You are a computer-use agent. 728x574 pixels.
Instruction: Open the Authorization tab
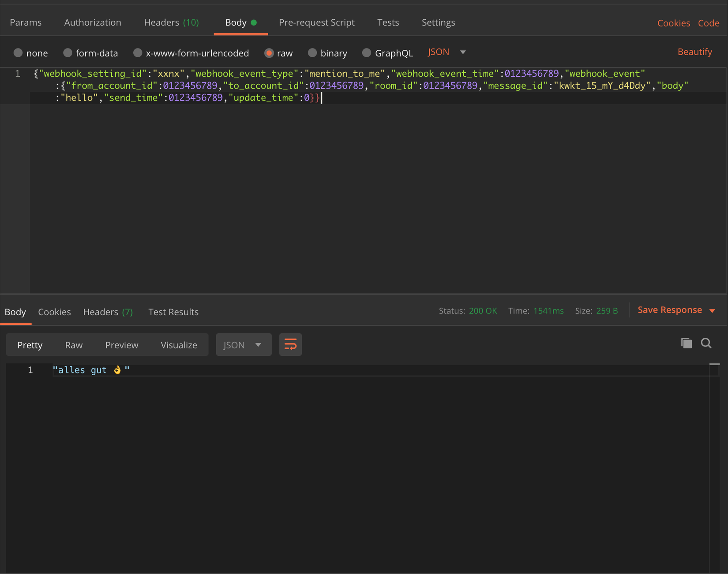point(93,22)
